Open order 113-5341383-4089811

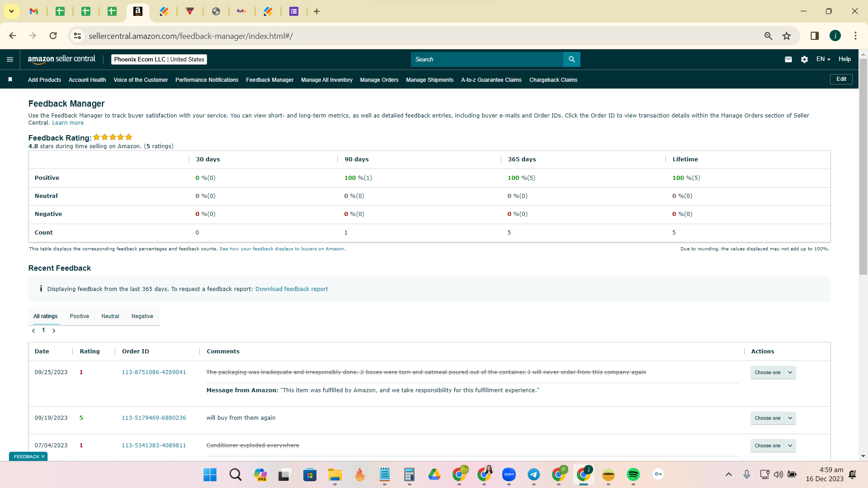(154, 446)
